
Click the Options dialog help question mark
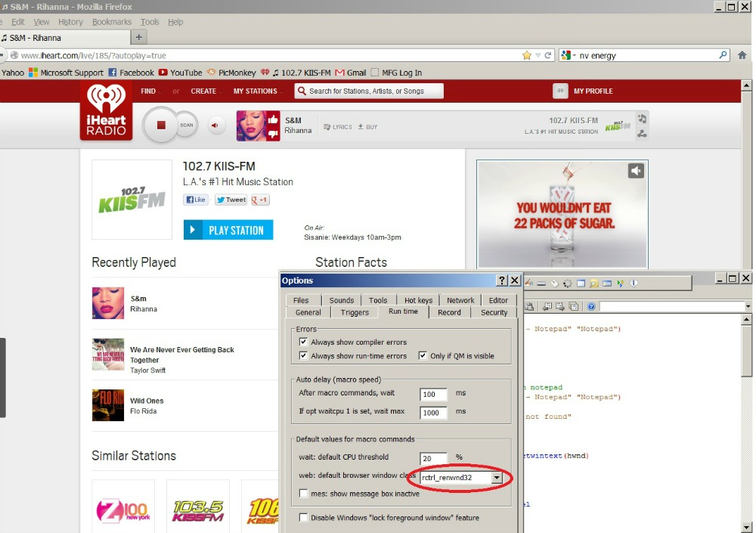502,280
